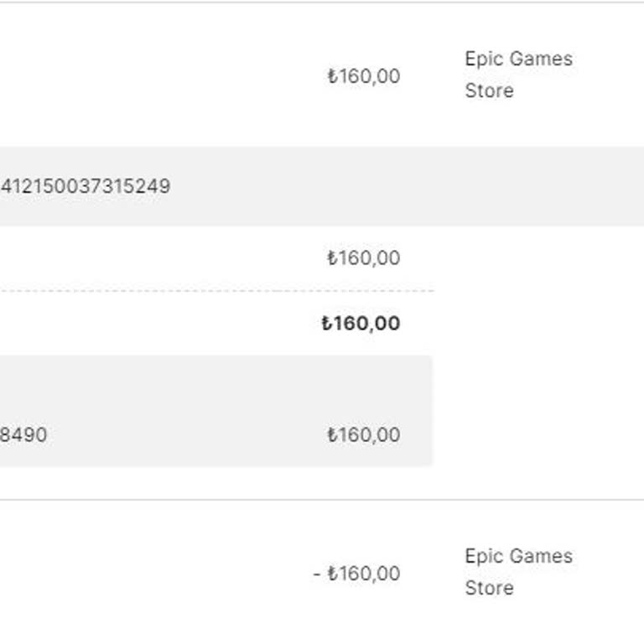Image resolution: width=644 pixels, height=644 pixels.
Task: Click the word Store in the top transaction row
Action: pyautogui.click(x=489, y=91)
